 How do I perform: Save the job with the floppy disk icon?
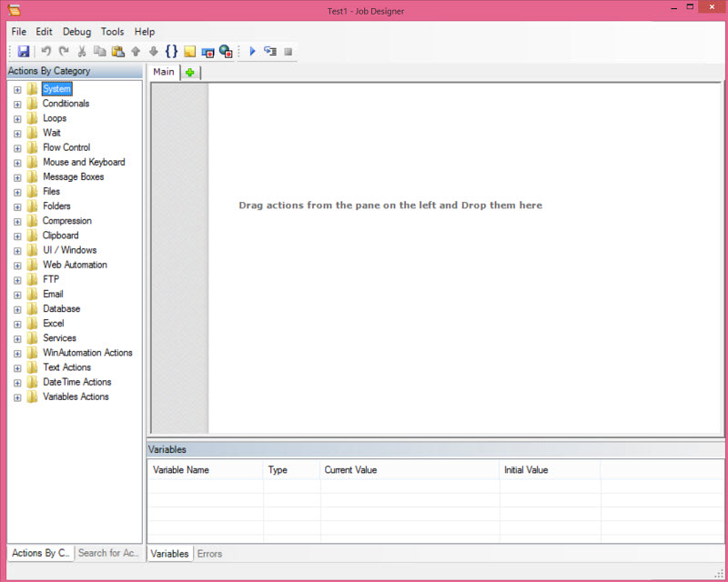24,51
